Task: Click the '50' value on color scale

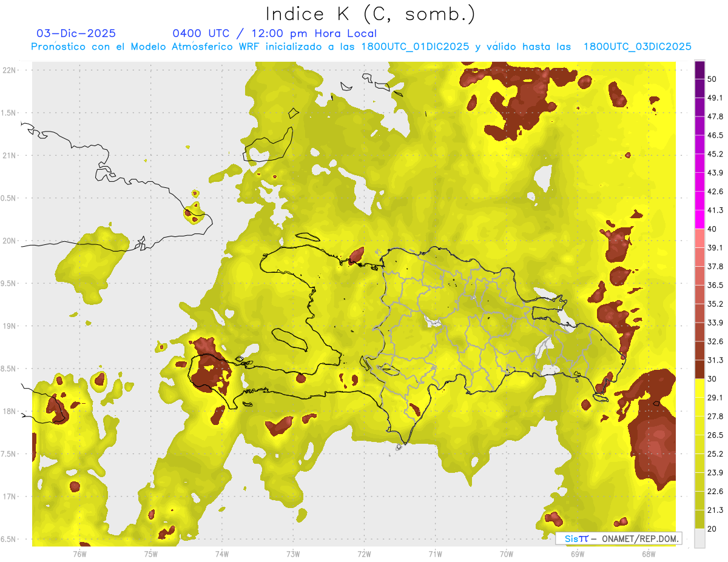Action: [712, 79]
